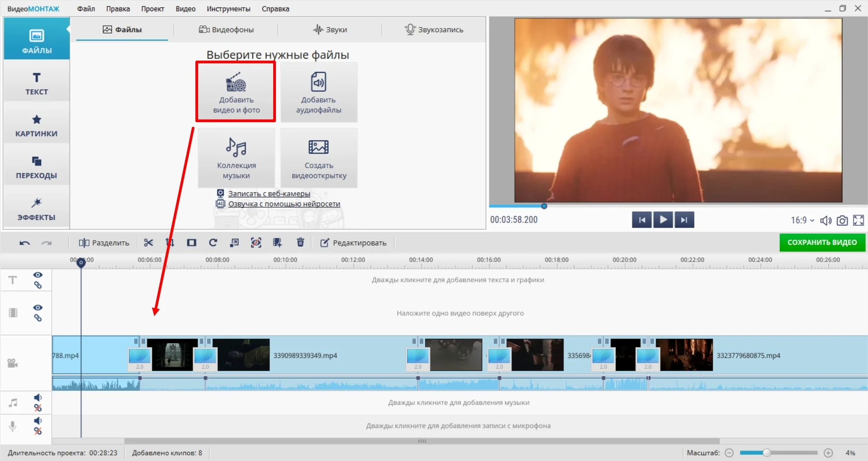Click the scissors cut icon in toolbar
The width and height of the screenshot is (868, 461).
tap(148, 242)
